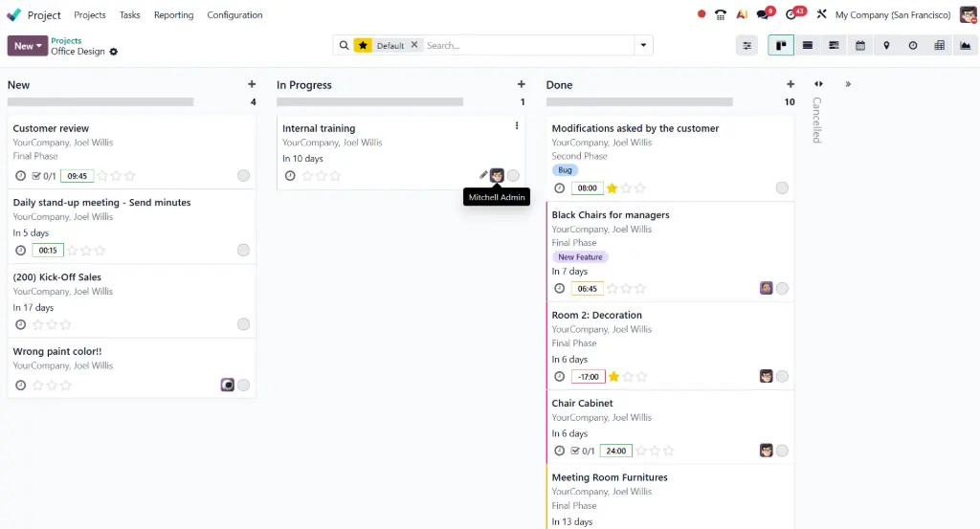
Task: Open the activities clock with 43 badge
Action: pyautogui.click(x=793, y=13)
